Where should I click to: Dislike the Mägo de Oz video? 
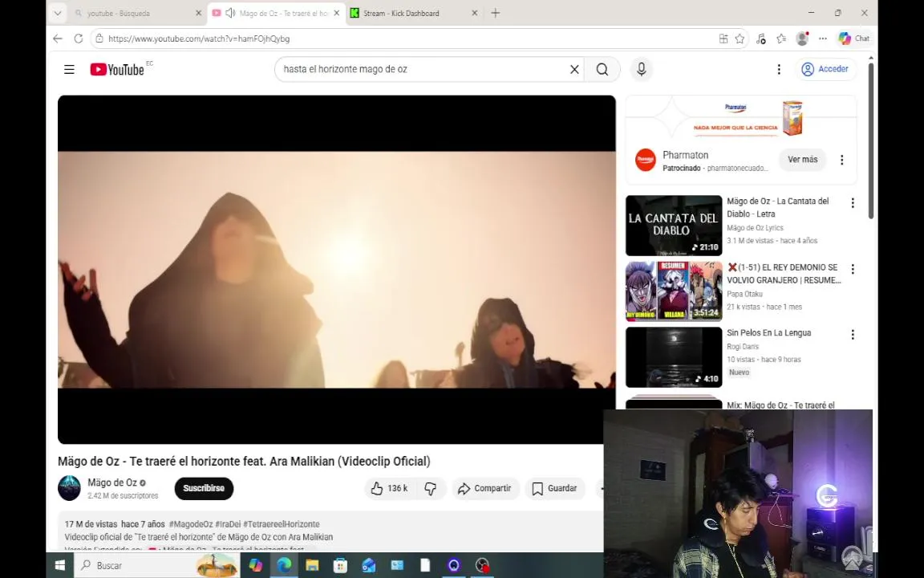pos(431,488)
